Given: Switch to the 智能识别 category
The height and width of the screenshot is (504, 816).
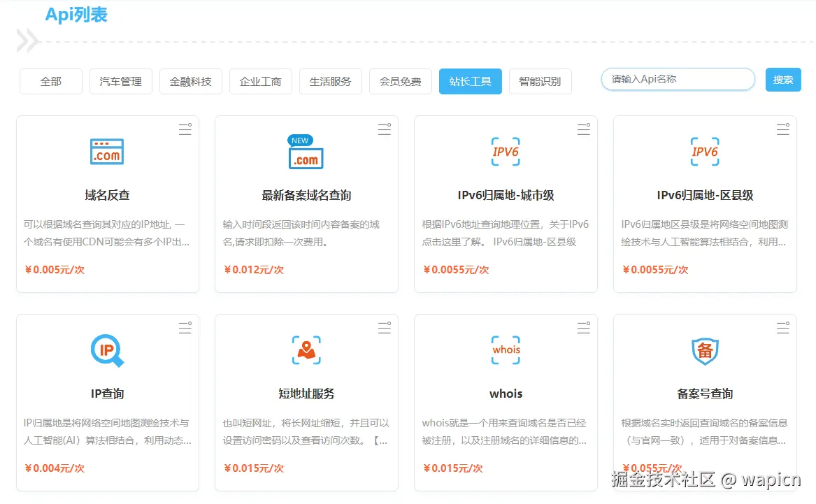Looking at the screenshot, I should (x=541, y=82).
